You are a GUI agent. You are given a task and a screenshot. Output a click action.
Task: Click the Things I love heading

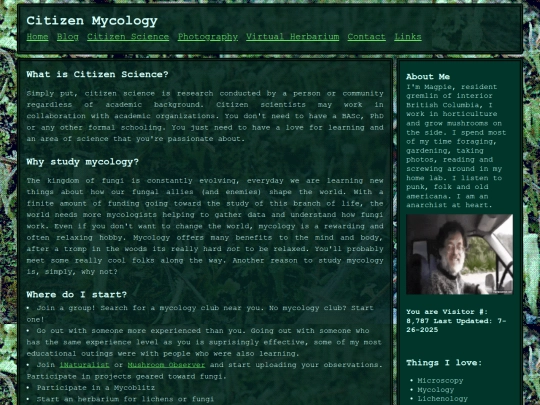(x=444, y=363)
